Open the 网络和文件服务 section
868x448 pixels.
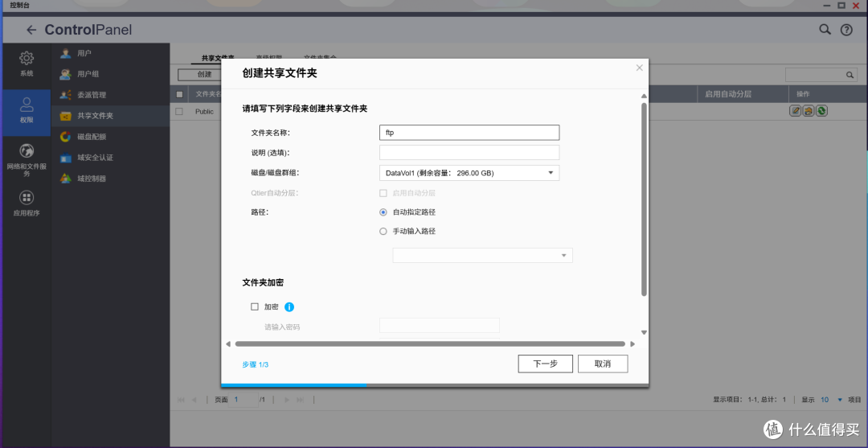point(27,160)
